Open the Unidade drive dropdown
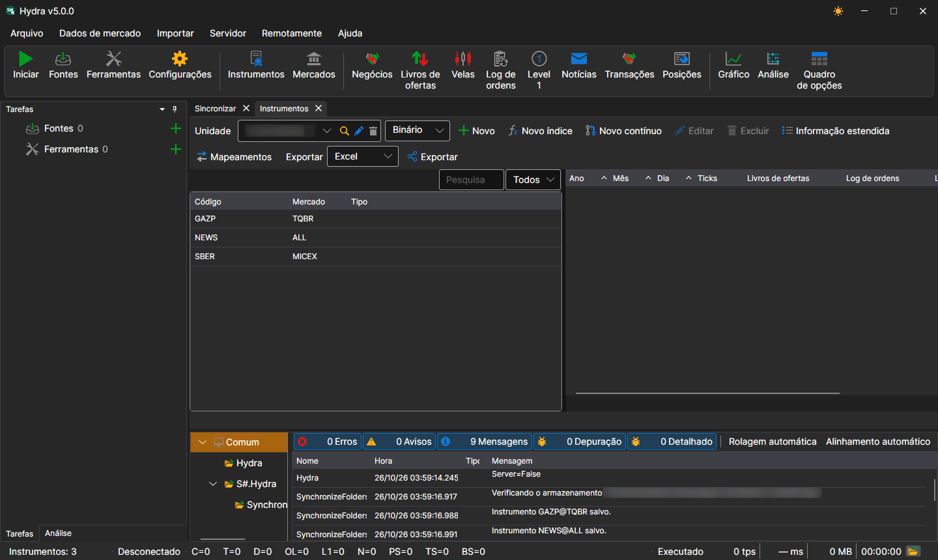 tap(326, 131)
